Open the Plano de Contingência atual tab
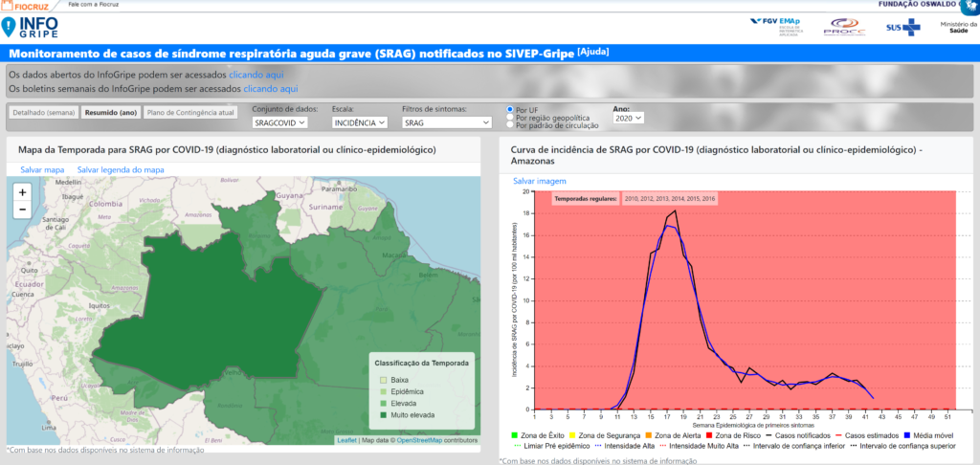This screenshot has height=465, width=980. pyautogui.click(x=190, y=112)
